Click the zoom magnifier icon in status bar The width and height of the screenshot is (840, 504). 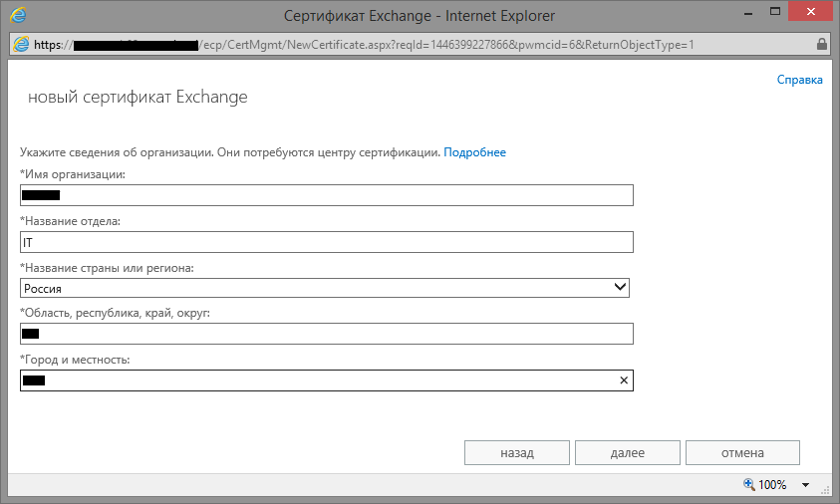(x=749, y=484)
